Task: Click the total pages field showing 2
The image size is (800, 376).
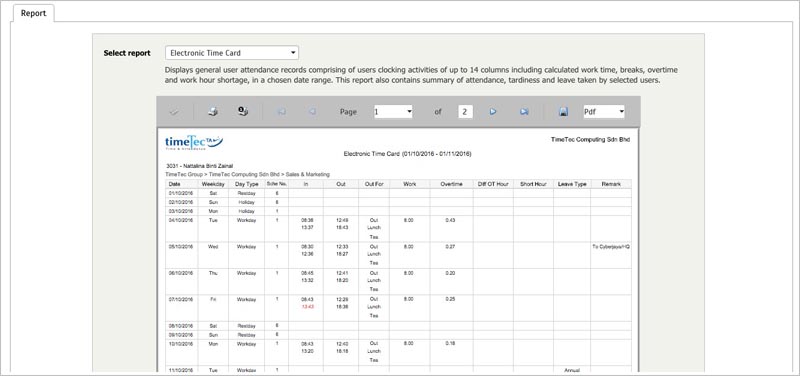Action: pyautogui.click(x=465, y=112)
